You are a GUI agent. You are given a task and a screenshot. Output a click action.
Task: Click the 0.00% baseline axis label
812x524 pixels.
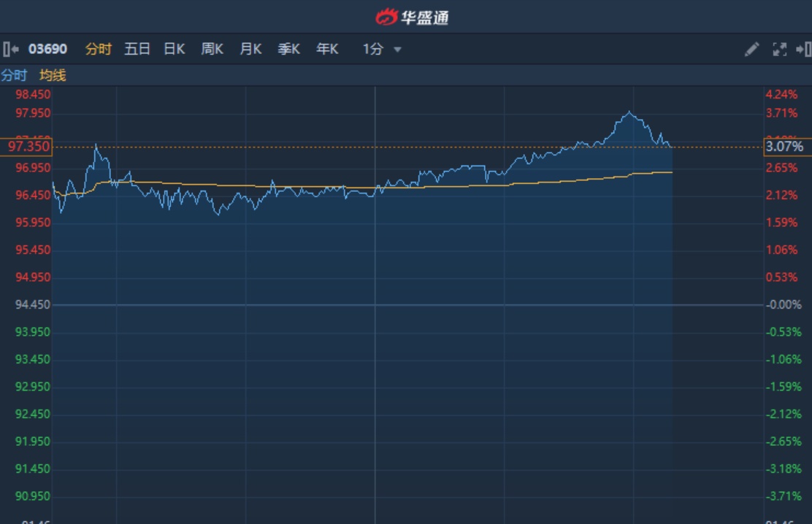click(784, 304)
